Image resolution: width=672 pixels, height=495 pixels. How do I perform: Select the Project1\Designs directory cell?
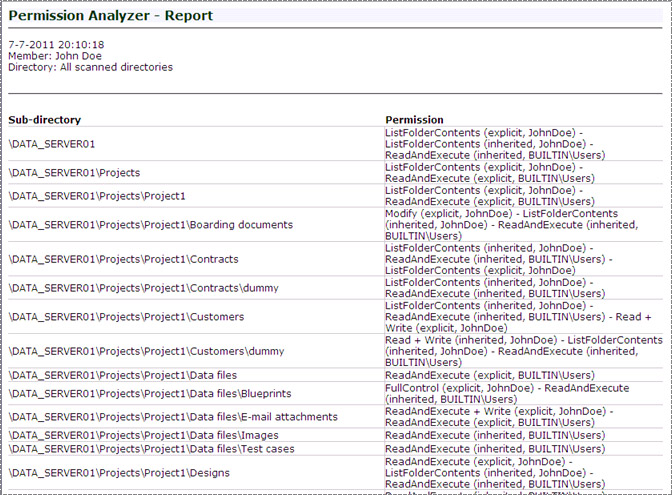196,473
